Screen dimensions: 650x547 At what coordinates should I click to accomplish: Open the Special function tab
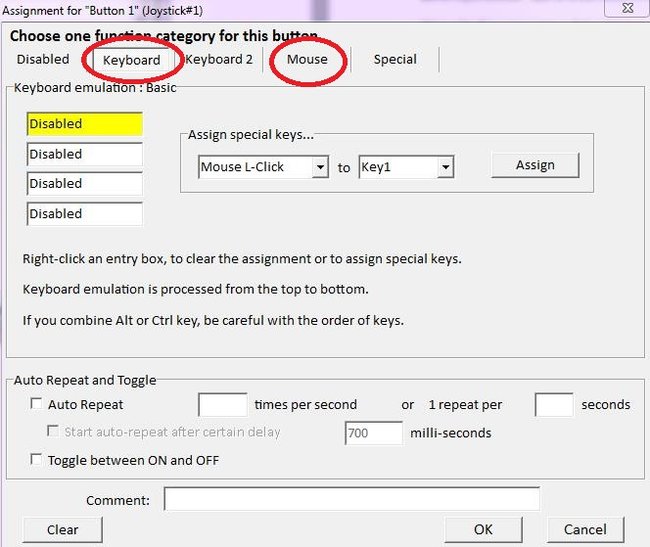click(395, 60)
